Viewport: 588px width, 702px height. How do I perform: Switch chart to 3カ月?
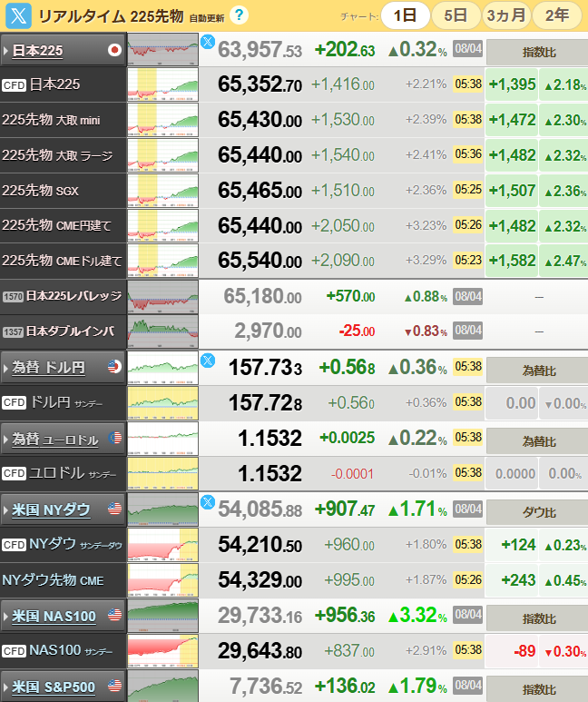pyautogui.click(x=506, y=15)
